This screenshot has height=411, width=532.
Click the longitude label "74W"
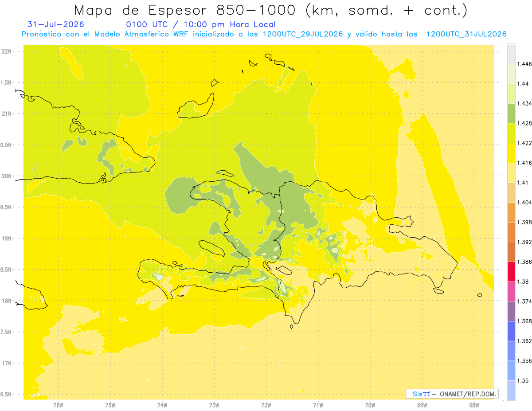(162, 405)
